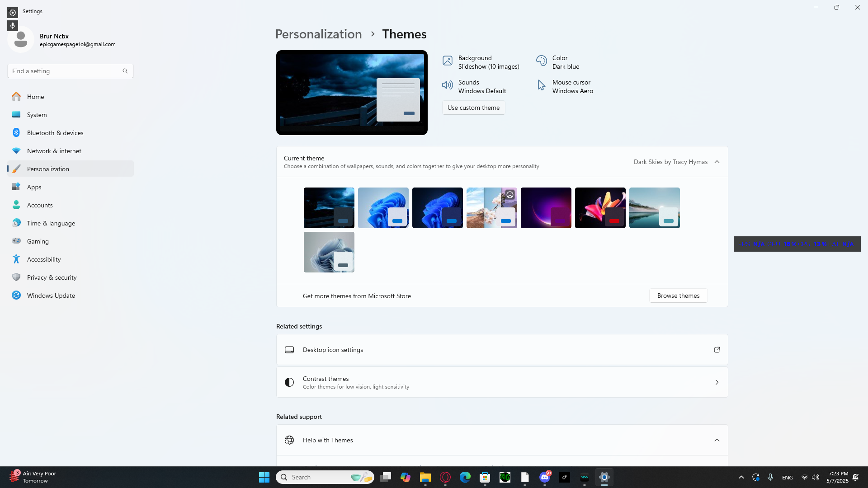This screenshot has width=868, height=488.
Task: Collapse the Current theme section chevron
Action: pos(717,162)
